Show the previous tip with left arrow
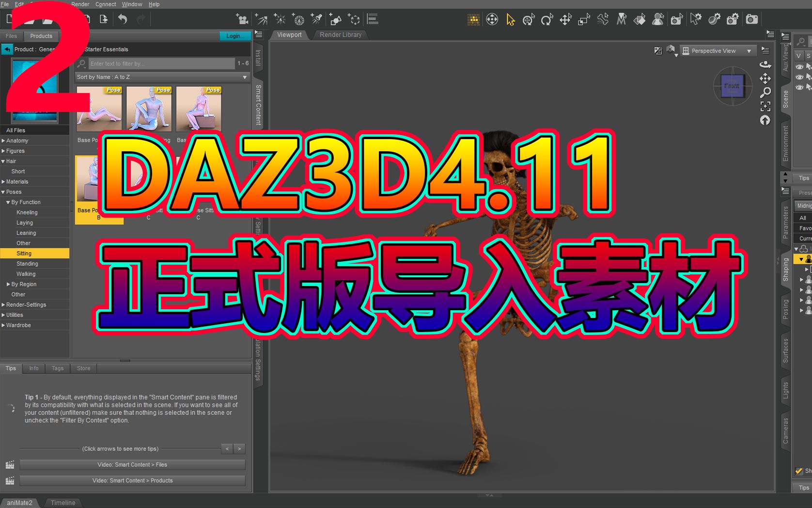812x508 pixels. pyautogui.click(x=227, y=449)
